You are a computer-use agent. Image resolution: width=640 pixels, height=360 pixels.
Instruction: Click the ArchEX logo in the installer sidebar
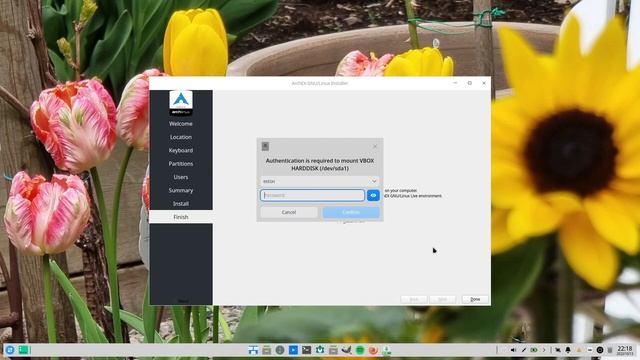181,103
